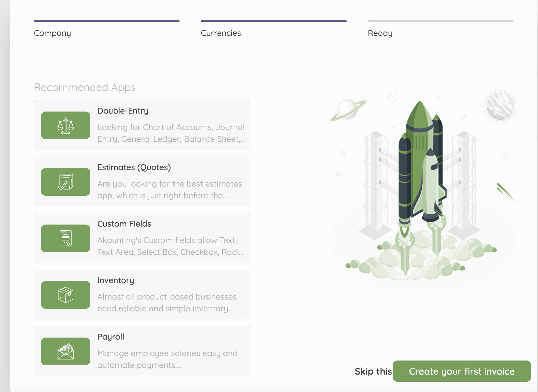Click the Inventory box icon
538x392 pixels.
(65, 295)
